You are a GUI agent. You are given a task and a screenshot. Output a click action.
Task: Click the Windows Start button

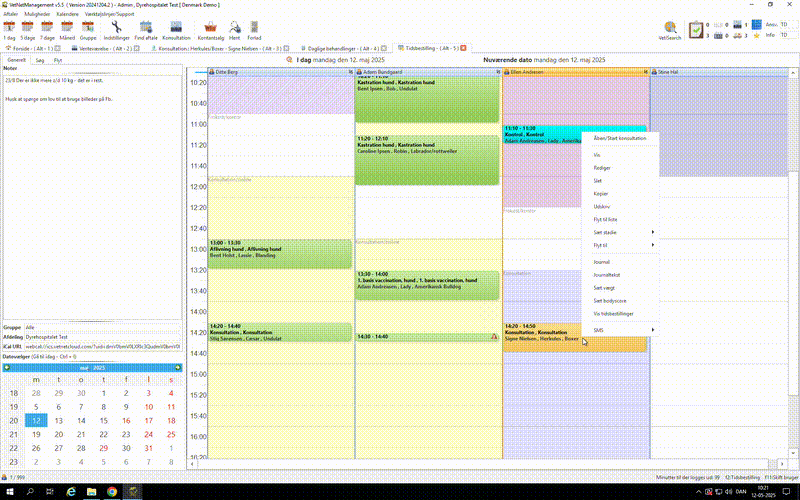pos(10,491)
